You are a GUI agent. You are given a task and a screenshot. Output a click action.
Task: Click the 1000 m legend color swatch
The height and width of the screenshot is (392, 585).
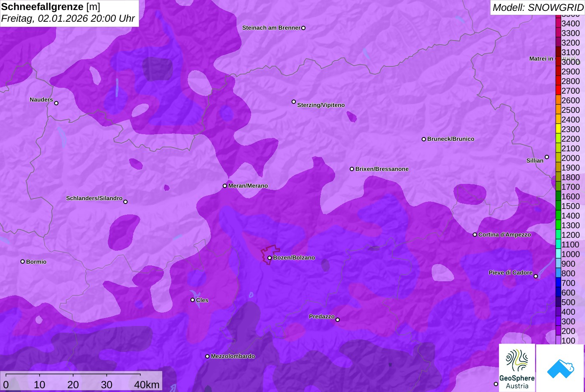pyautogui.click(x=558, y=254)
